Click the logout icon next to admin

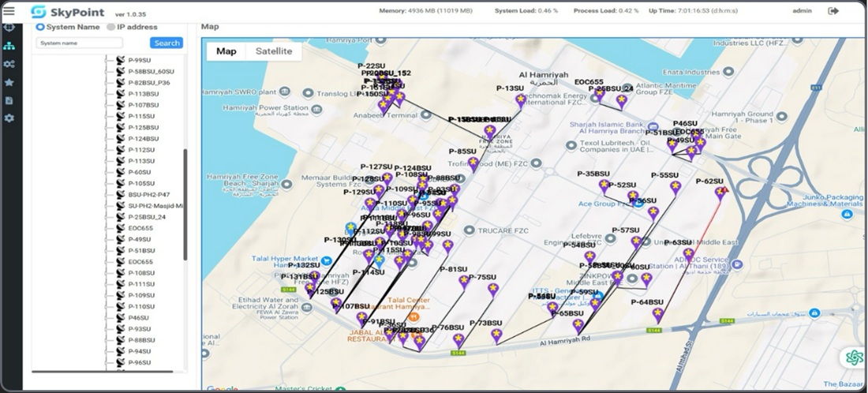pos(832,11)
